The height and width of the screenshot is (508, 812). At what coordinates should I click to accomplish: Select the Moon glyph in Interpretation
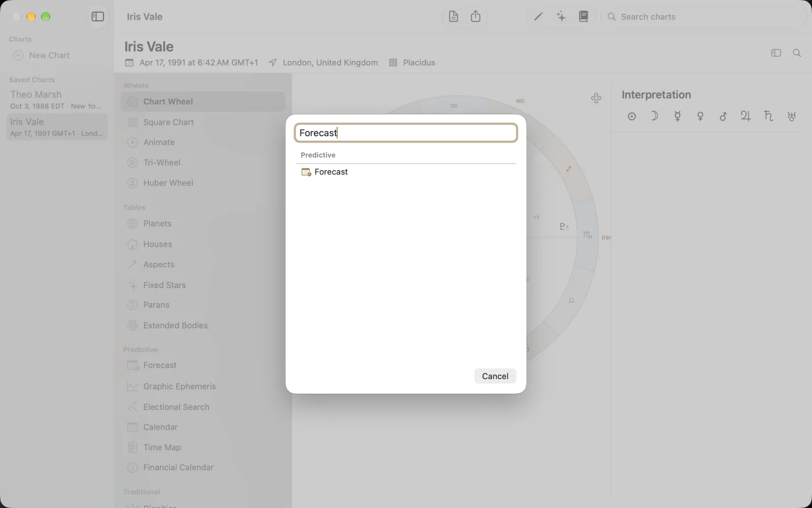[x=654, y=116]
